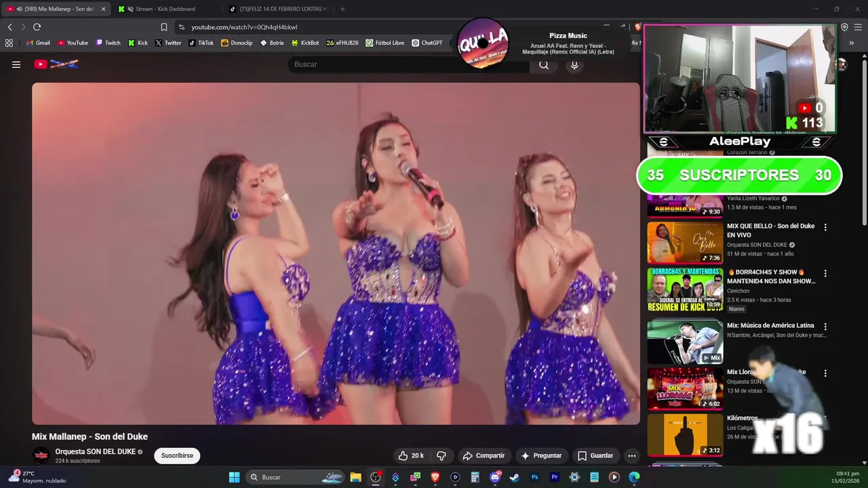Open Microsoft Edge from taskbar
Screen dimensions: 868x488
pyautogui.click(x=634, y=477)
